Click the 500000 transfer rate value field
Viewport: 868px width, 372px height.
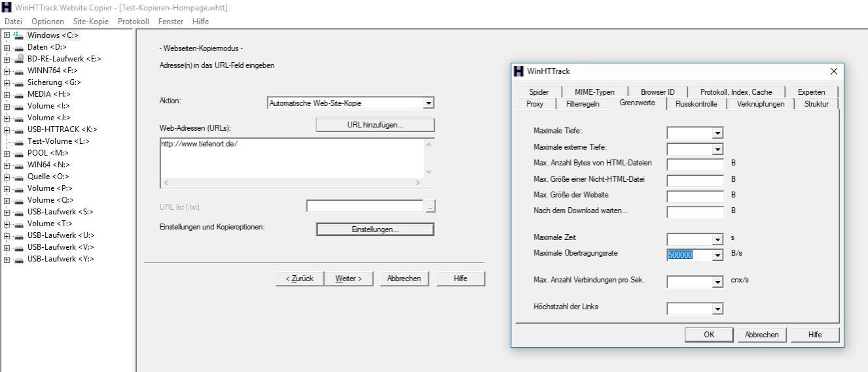point(689,256)
